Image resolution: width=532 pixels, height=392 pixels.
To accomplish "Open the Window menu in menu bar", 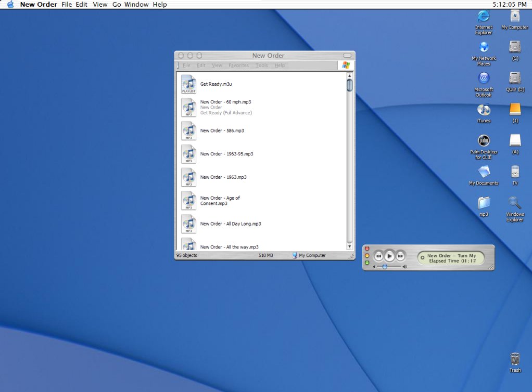I will tap(136, 4).
